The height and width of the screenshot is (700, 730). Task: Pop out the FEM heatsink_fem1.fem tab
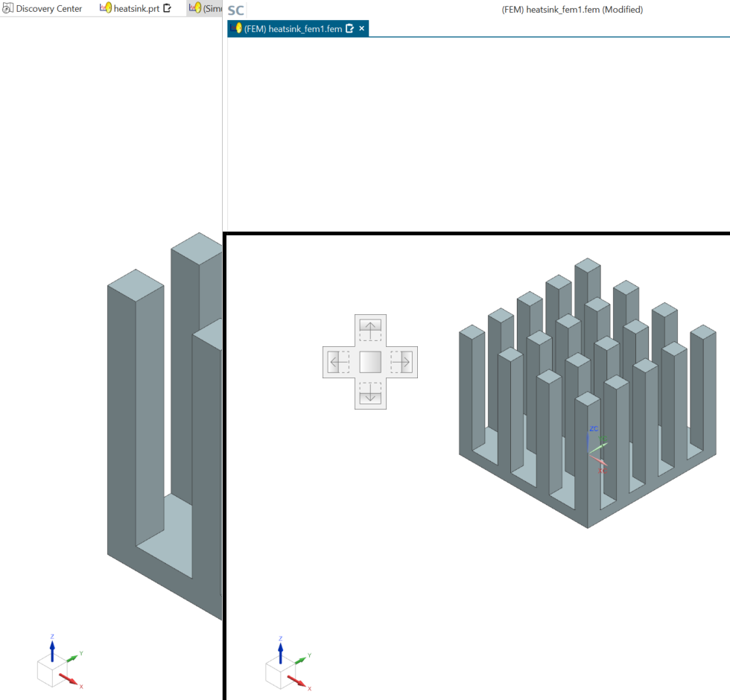click(x=349, y=28)
